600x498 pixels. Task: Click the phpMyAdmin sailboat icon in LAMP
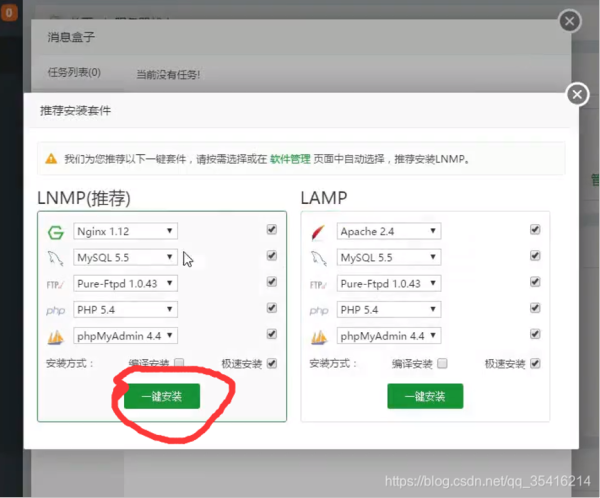pyautogui.click(x=319, y=337)
